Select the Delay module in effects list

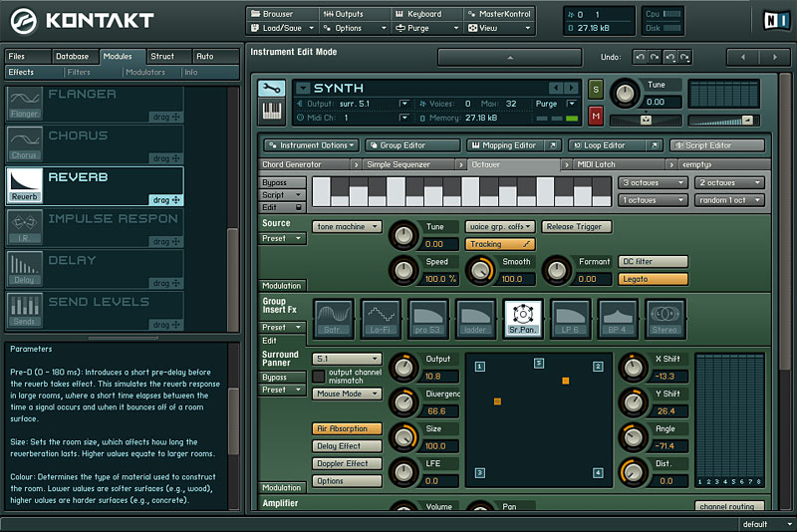[95, 269]
